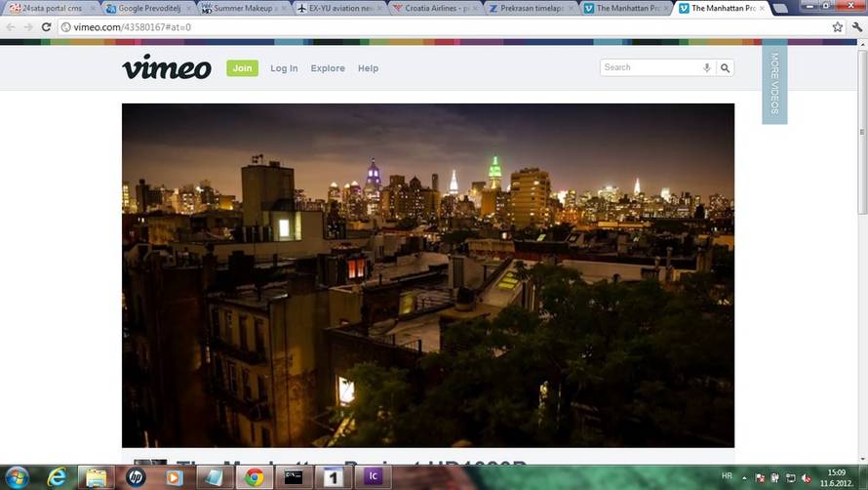The image size is (868, 490).
Task: Switch to the Summer Makeup tab
Action: (244, 9)
